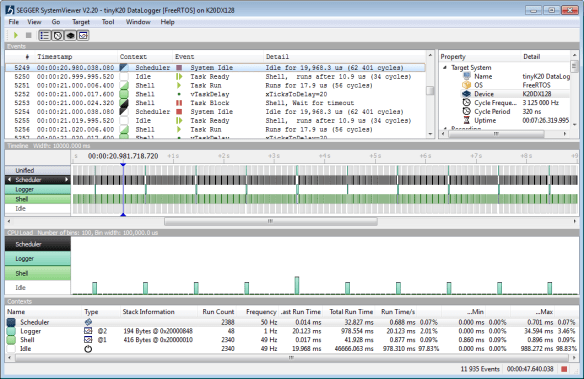Select Shell in CPU Load legend
Screen dimensions: 584x379
pyautogui.click(x=38, y=273)
